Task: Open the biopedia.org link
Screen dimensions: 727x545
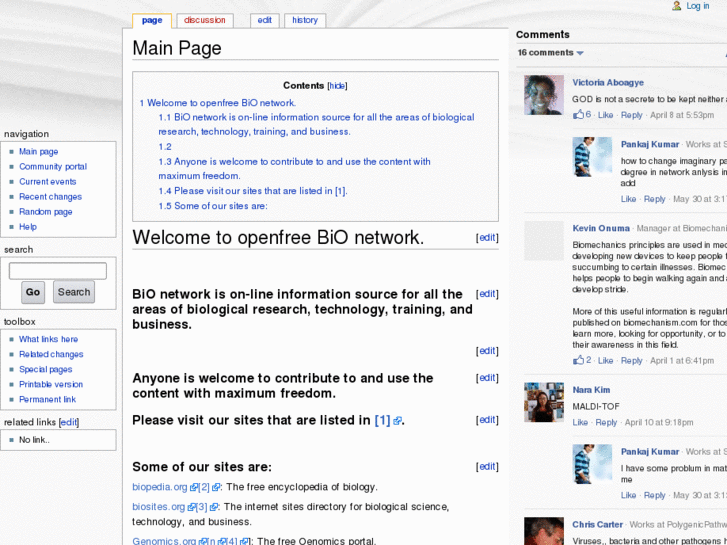Action: click(159, 487)
